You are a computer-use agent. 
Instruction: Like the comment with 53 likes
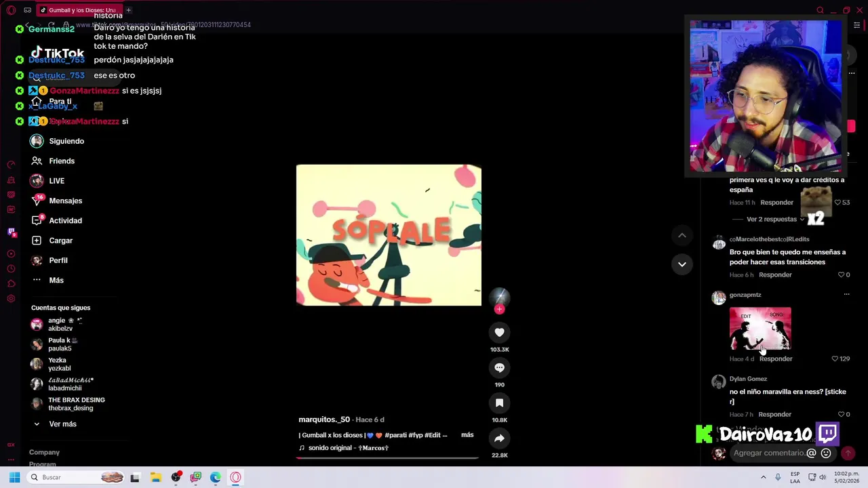coord(837,203)
